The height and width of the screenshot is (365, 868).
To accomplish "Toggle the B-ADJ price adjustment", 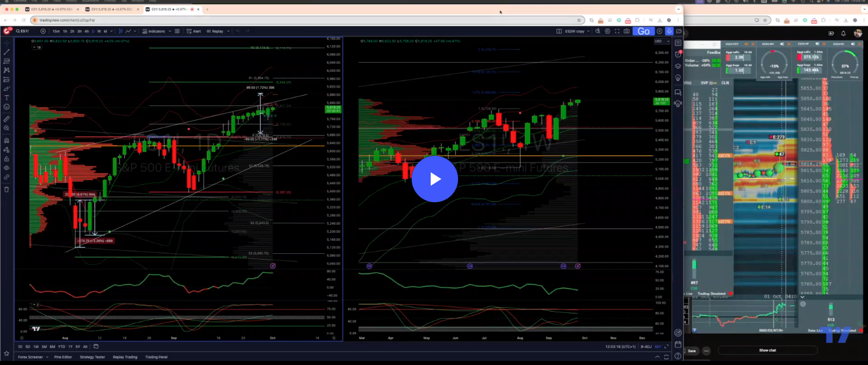I will click(x=646, y=346).
